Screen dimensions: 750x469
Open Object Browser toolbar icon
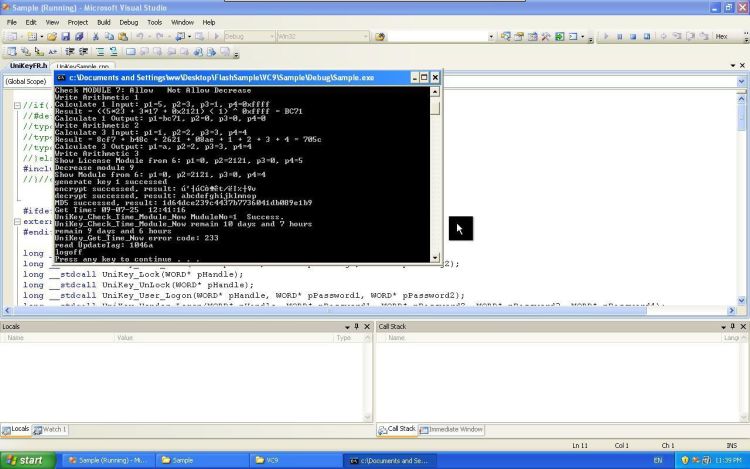click(532, 36)
